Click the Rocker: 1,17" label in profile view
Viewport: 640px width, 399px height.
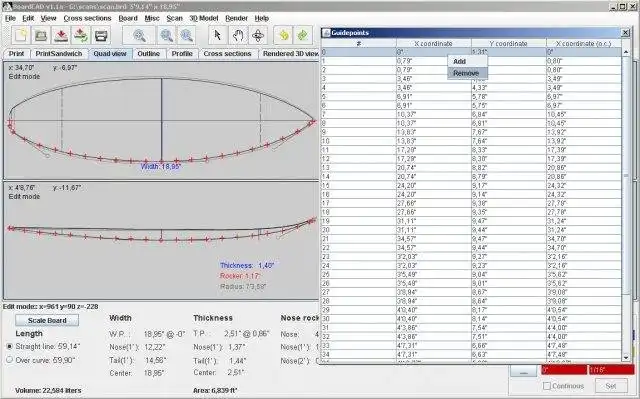tap(240, 276)
